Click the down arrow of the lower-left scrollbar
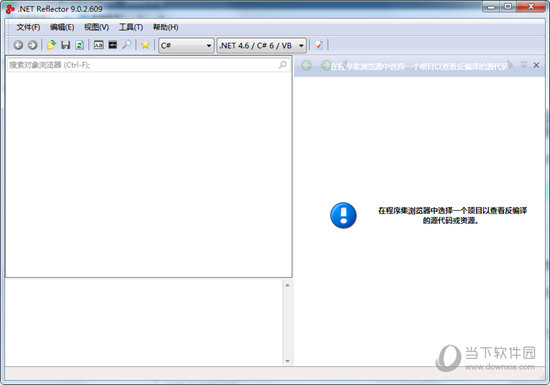The height and width of the screenshot is (385, 550). (x=287, y=361)
